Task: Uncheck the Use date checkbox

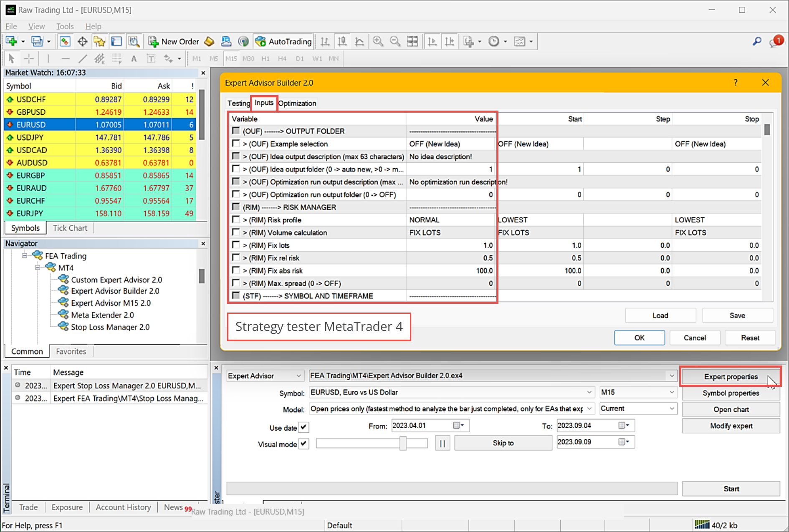Action: pos(304,427)
